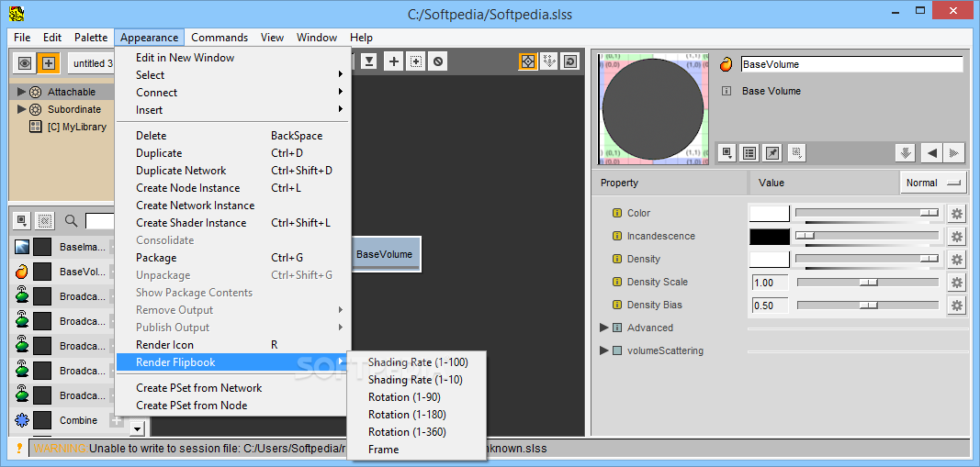The height and width of the screenshot is (467, 980).
Task: Click the preview sphere thumbnail
Action: click(652, 109)
